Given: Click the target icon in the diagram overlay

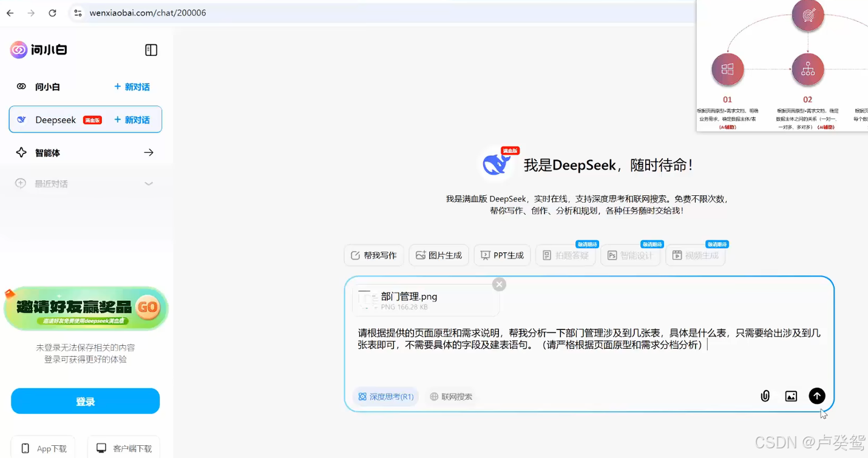Looking at the screenshot, I should (808, 15).
